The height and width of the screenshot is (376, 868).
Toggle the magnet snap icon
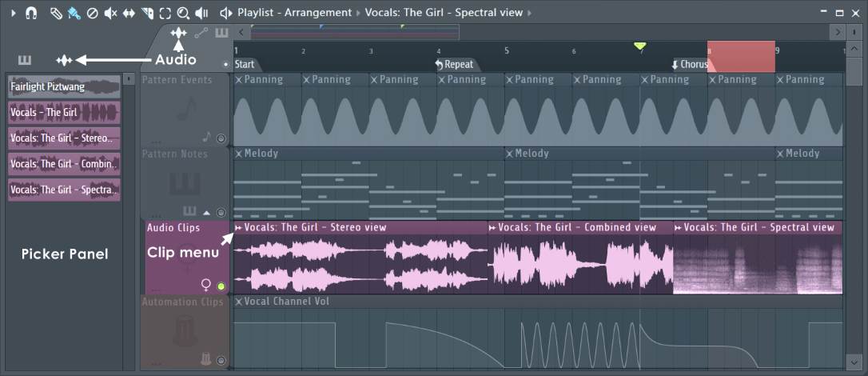31,13
